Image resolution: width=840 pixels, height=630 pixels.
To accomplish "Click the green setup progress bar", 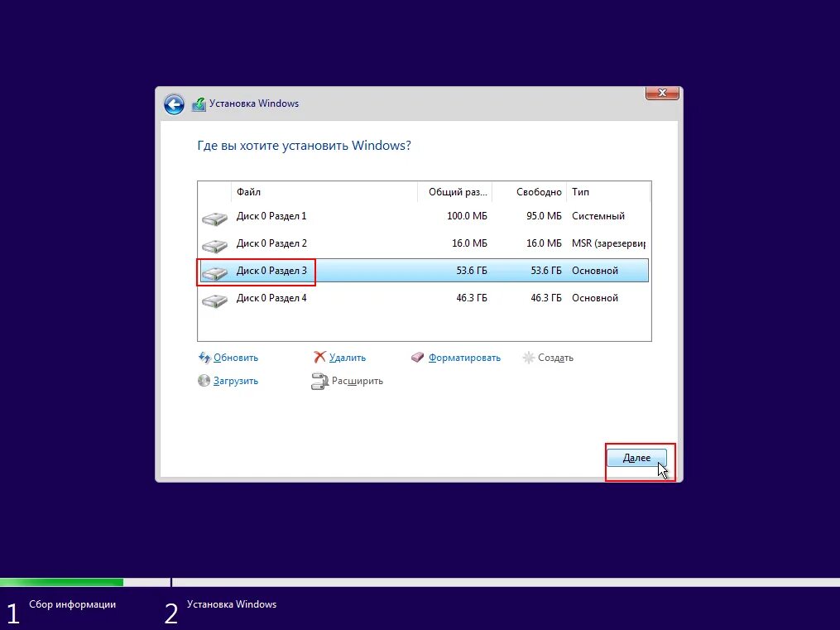I will 61,582.
